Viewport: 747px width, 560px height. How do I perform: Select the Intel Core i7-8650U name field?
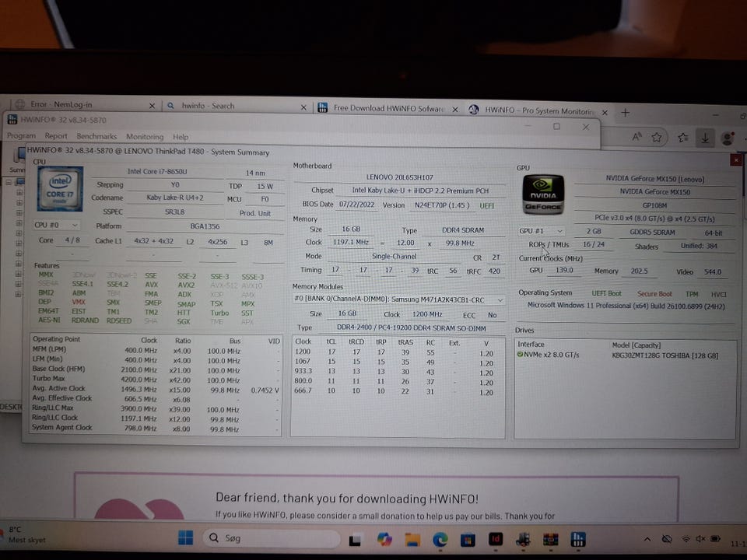pyautogui.click(x=157, y=171)
